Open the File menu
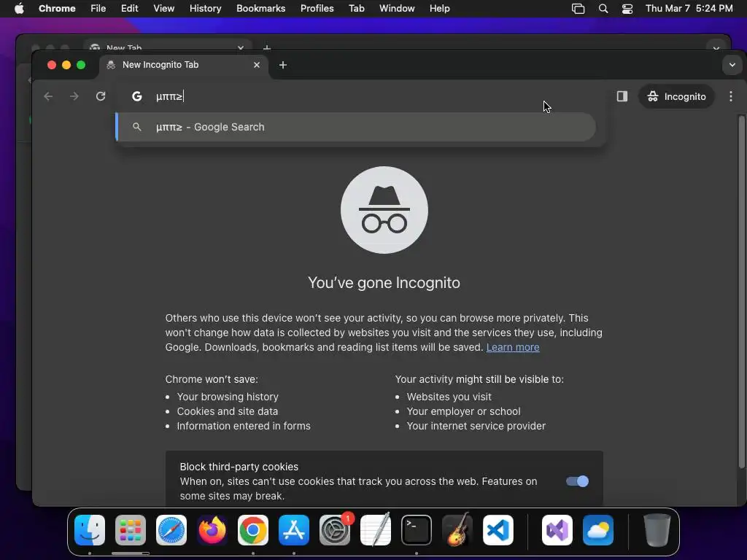 (98, 9)
